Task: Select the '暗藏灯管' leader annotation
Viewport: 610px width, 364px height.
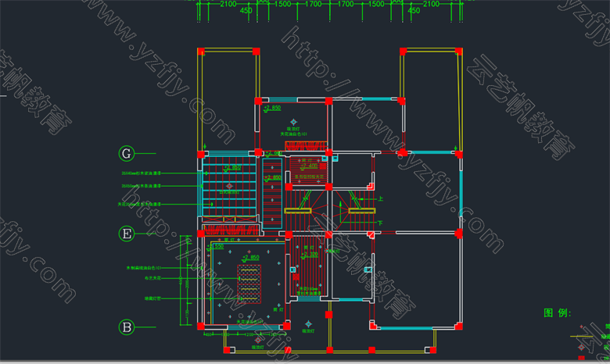Action: [x=152, y=298]
